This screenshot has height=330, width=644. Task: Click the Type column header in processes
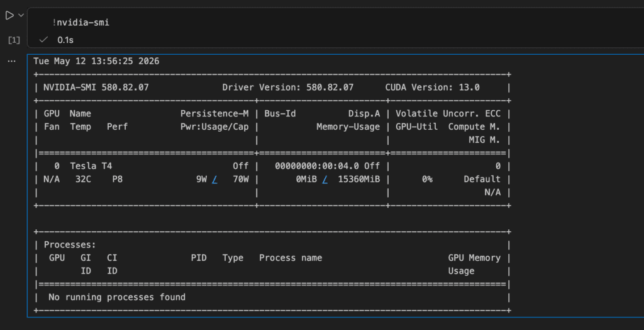click(233, 258)
